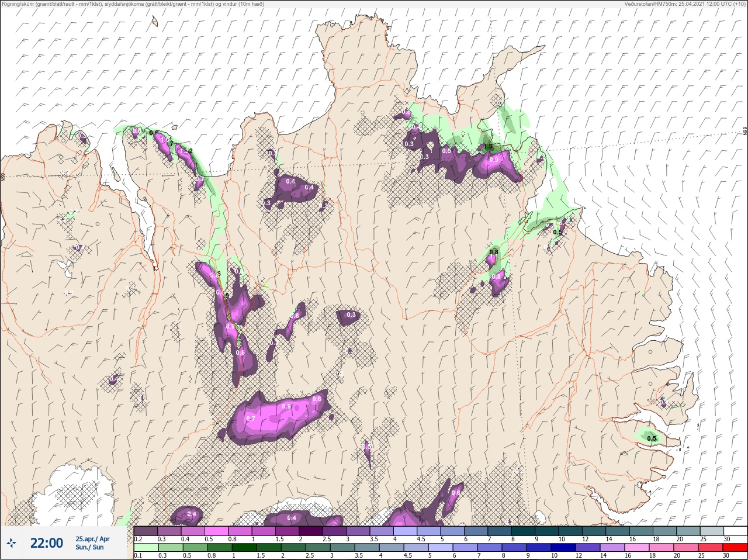The image size is (748, 560).
Task: Select the 0.2 swatch in the snow legend
Action: 145,531
